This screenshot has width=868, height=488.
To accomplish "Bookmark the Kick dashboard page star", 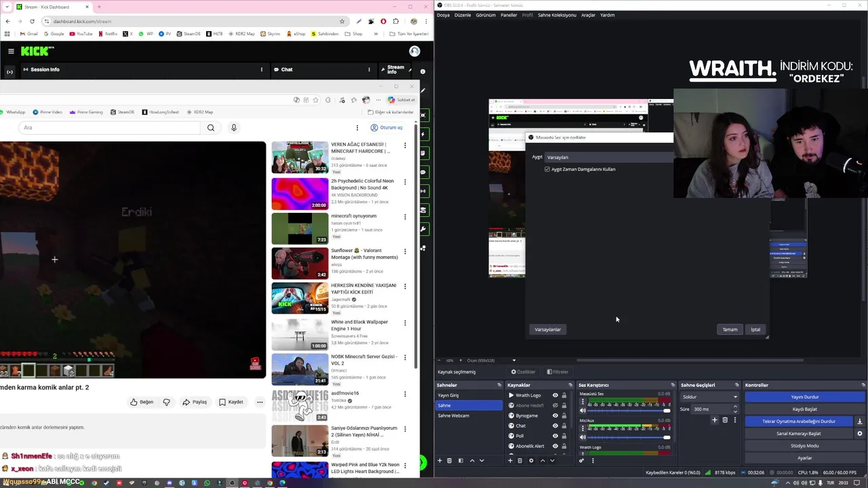I will [x=342, y=21].
